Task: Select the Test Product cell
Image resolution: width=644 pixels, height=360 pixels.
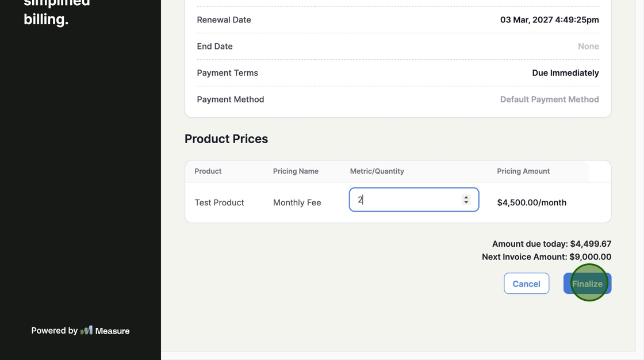Action: click(x=219, y=202)
